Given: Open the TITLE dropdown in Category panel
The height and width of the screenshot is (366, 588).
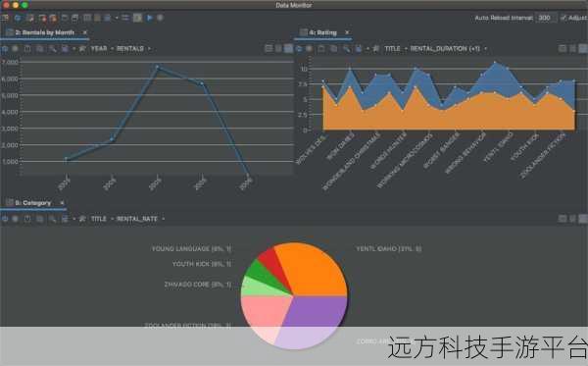Looking at the screenshot, I should point(102,219).
